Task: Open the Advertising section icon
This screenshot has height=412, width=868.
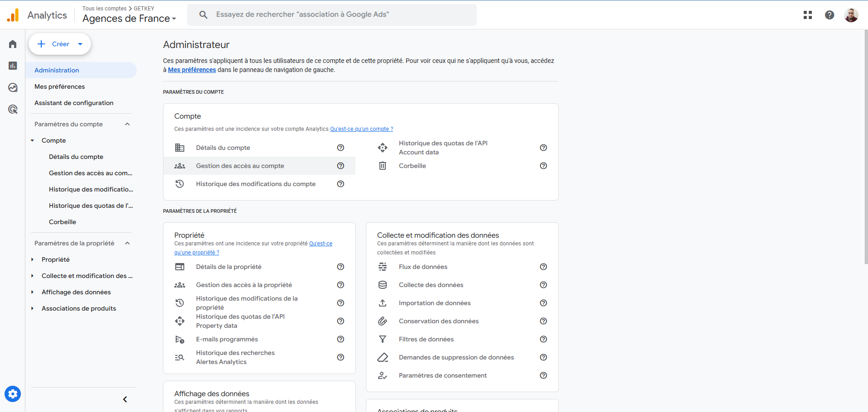Action: pos(12,109)
